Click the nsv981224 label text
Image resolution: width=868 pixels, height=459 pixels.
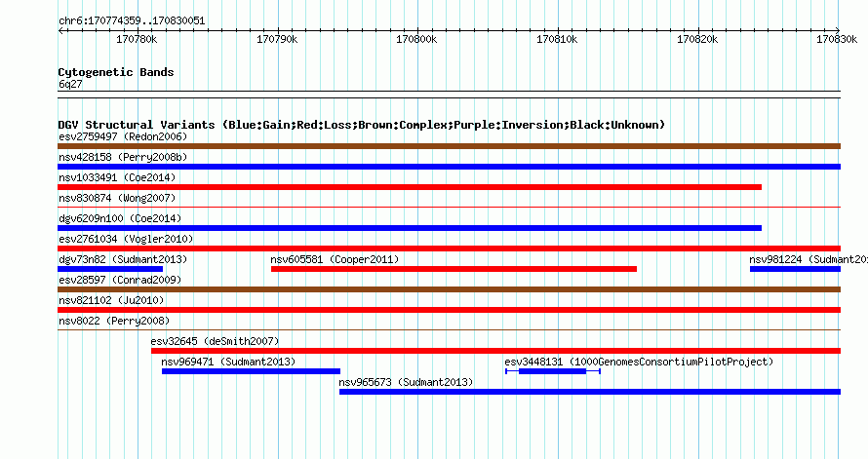coord(809,259)
